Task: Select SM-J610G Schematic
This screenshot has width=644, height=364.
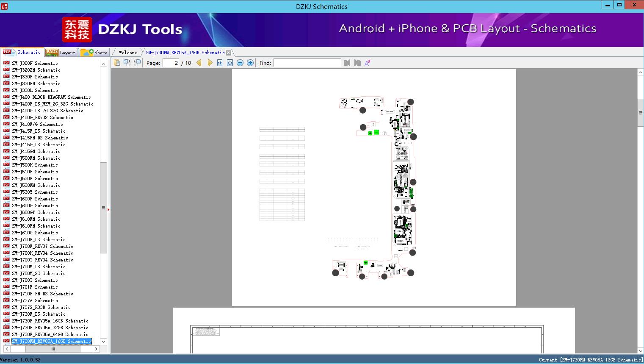Action: pyautogui.click(x=35, y=233)
